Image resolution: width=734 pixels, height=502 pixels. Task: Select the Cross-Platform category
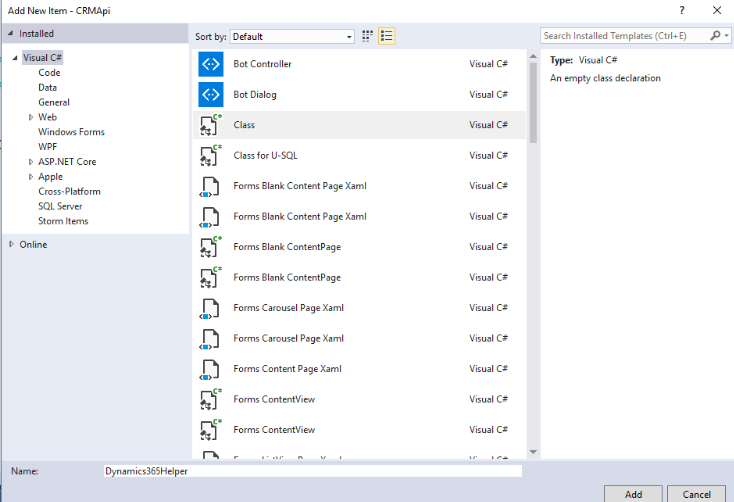click(x=69, y=192)
